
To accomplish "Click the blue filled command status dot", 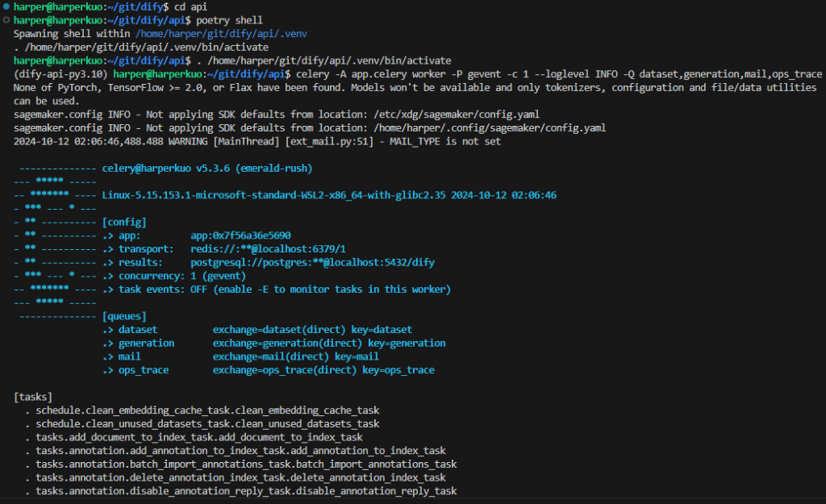I will click(x=6, y=6).
